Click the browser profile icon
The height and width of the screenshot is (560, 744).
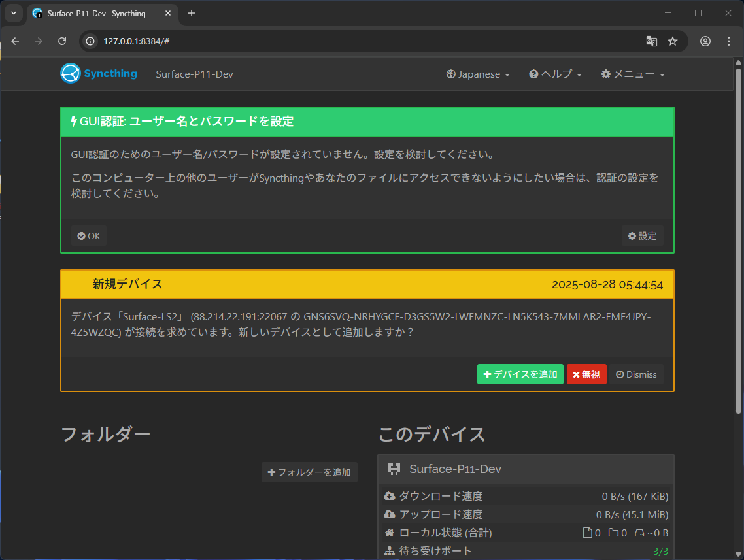click(705, 41)
